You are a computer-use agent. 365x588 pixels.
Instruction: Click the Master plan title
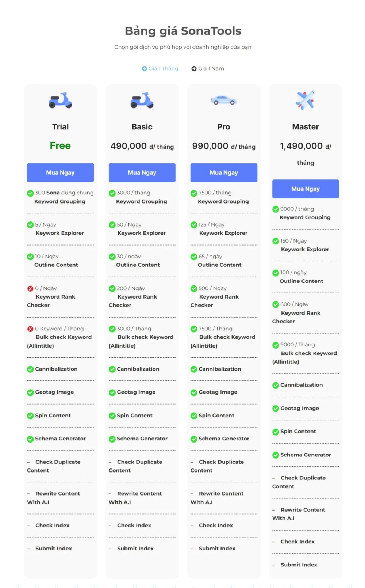(x=305, y=127)
